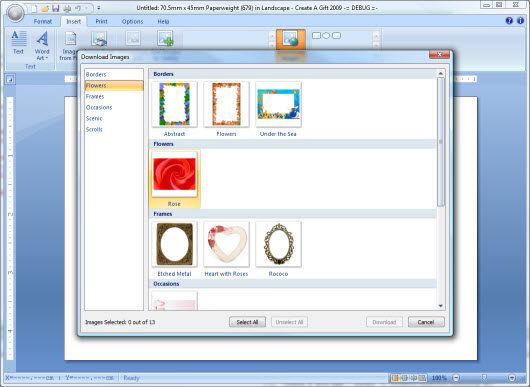This screenshot has width=530, height=387.
Task: Select the oval shape in shapes gallery
Action: click(x=326, y=35)
